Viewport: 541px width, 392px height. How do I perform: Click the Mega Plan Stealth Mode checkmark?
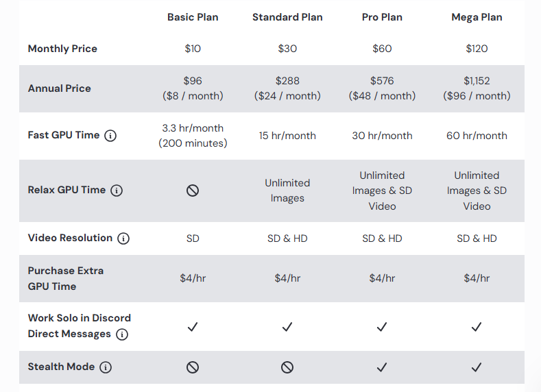(x=477, y=367)
